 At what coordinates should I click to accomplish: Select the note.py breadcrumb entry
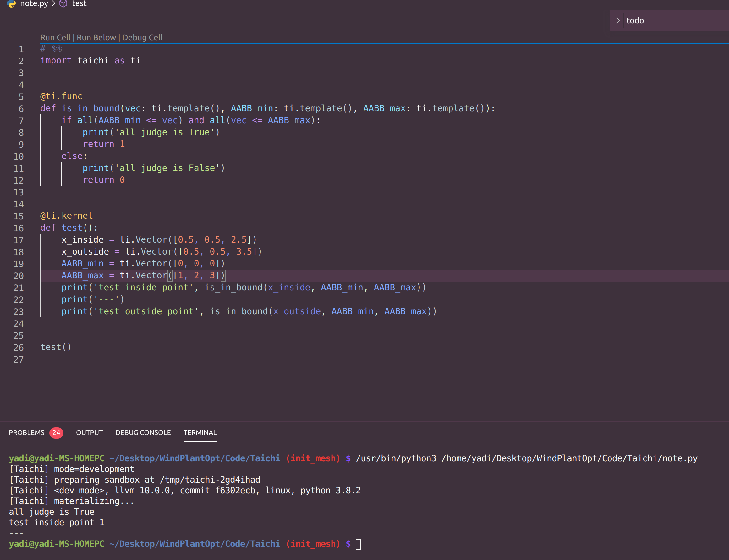click(34, 4)
